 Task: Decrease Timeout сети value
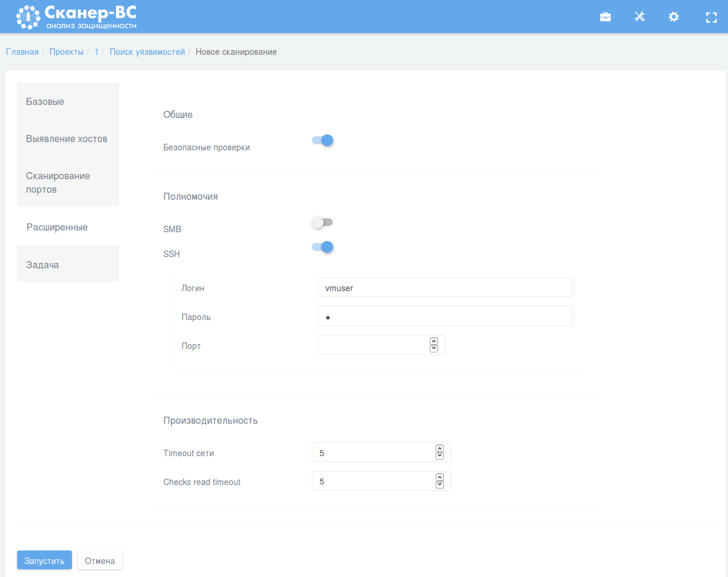click(x=440, y=456)
